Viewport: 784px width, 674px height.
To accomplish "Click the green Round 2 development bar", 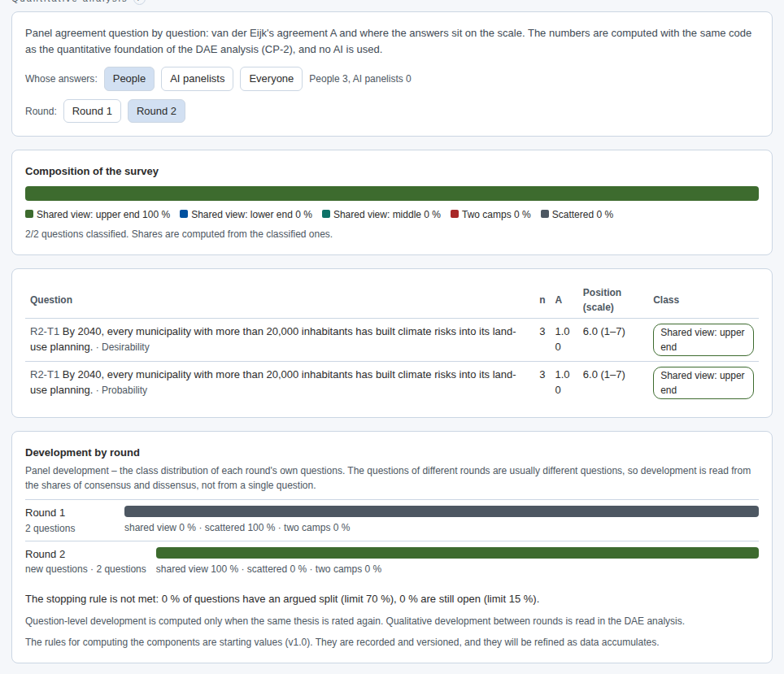I will [x=457, y=553].
